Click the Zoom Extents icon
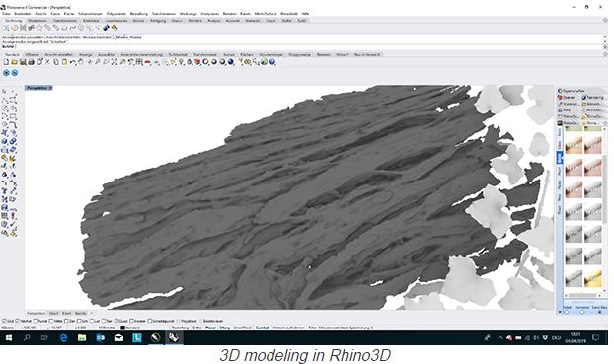 click(x=114, y=62)
